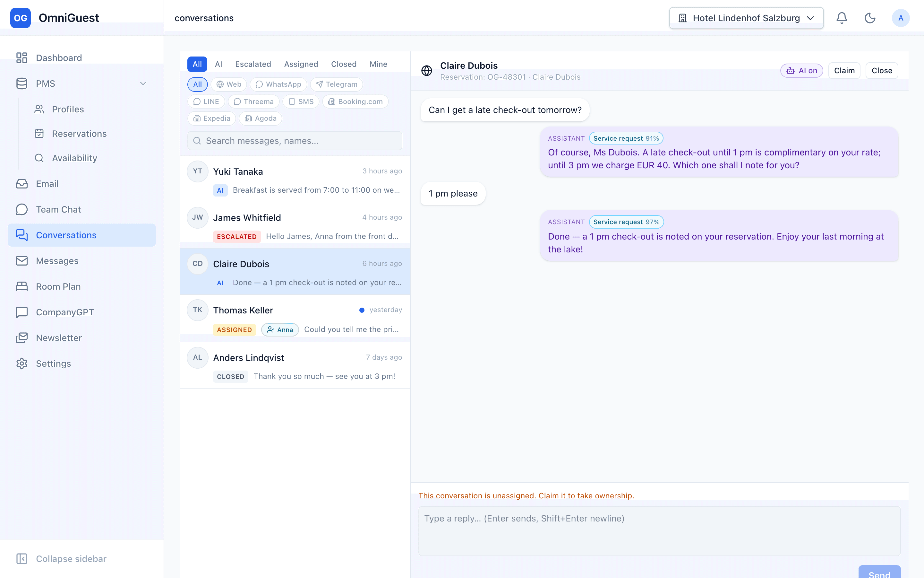
Task: Filter by Booking.com channel
Action: [x=355, y=102]
